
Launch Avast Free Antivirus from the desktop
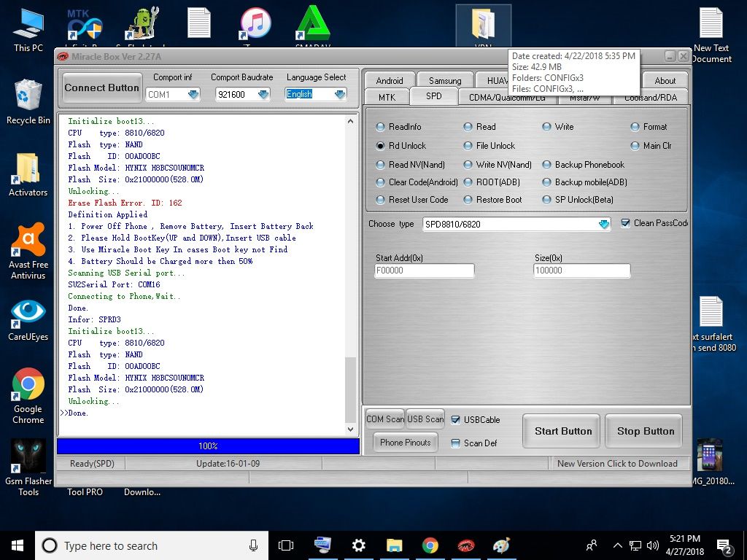coord(28,251)
